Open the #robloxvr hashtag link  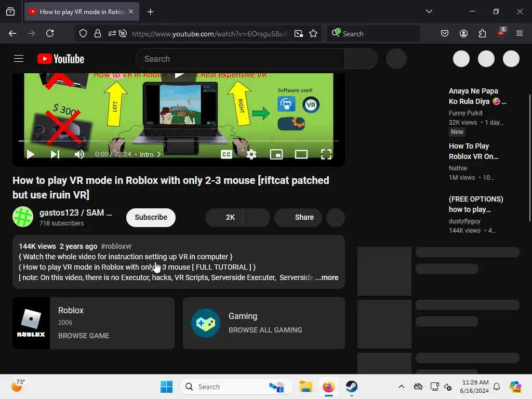click(x=116, y=246)
